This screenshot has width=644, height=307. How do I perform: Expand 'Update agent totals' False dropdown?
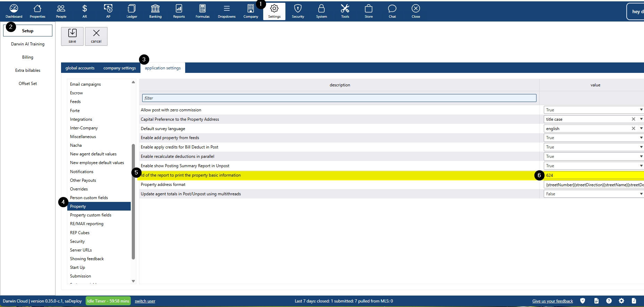click(x=641, y=194)
